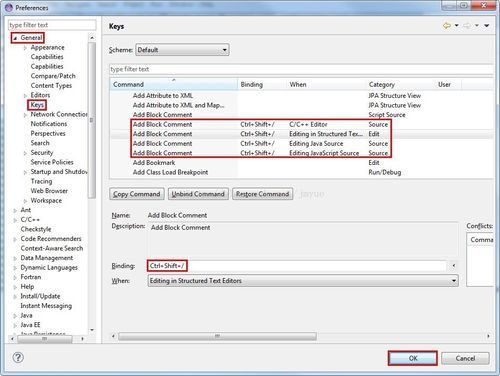Expand the Appearance tree node
The image size is (500, 376).
point(25,48)
